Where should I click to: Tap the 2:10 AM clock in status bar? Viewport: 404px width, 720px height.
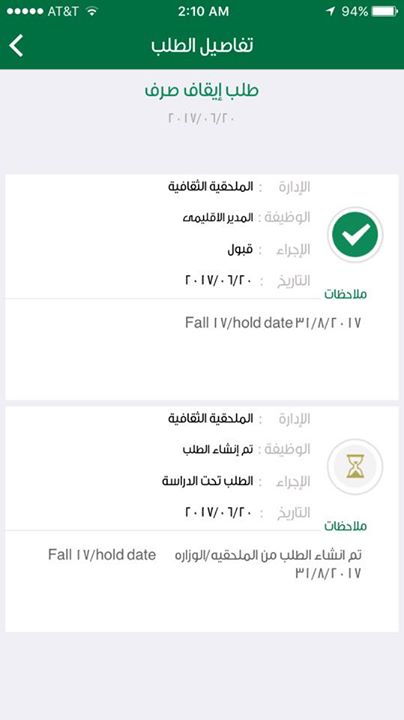click(x=203, y=11)
